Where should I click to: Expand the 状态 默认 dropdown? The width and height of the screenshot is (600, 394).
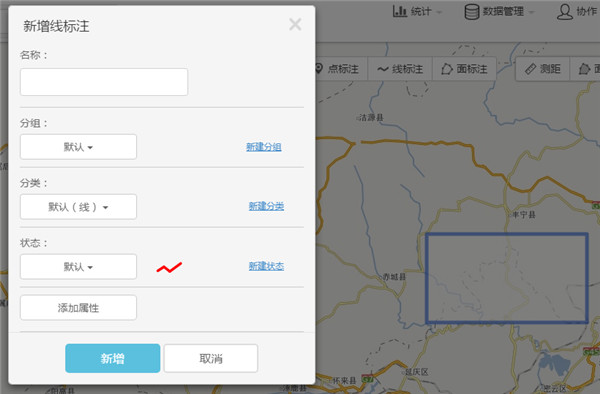[x=78, y=267]
